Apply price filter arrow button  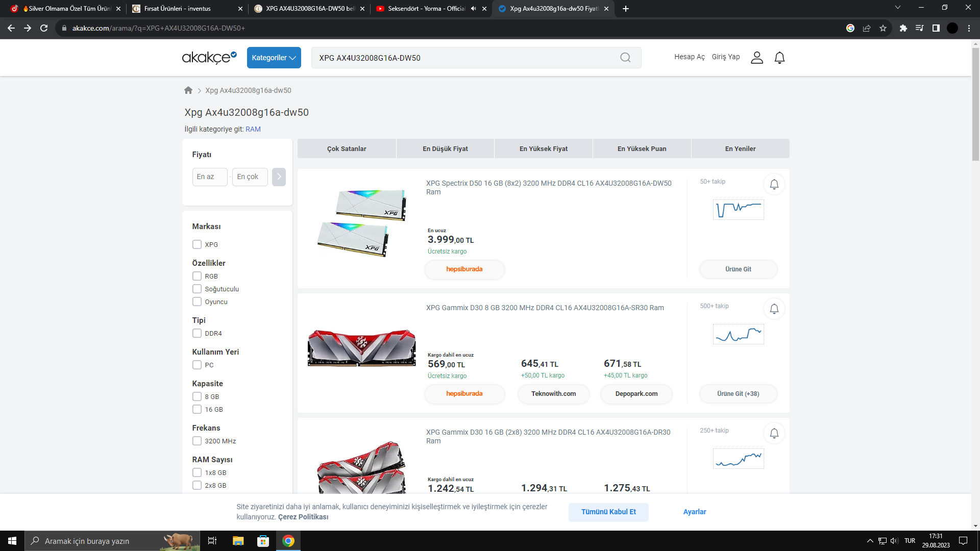[279, 177]
